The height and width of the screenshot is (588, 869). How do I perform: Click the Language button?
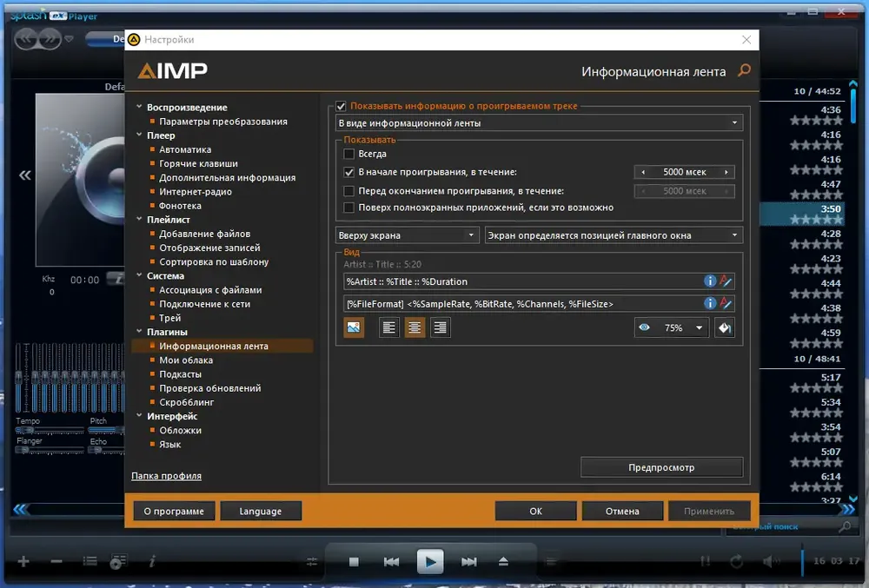pos(261,511)
